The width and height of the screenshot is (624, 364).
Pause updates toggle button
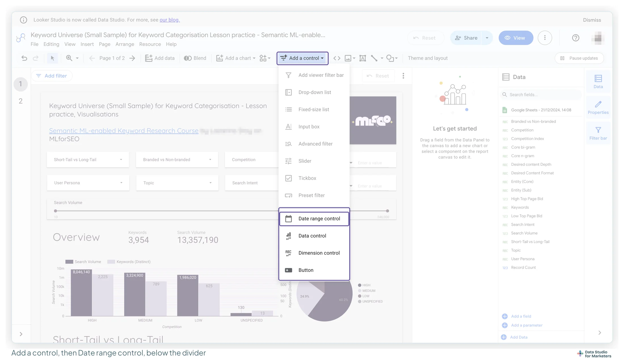click(x=579, y=58)
